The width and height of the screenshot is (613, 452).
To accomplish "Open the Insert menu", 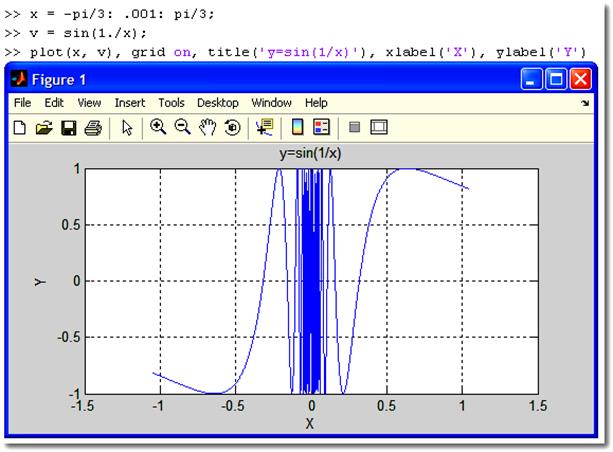I will click(x=129, y=103).
